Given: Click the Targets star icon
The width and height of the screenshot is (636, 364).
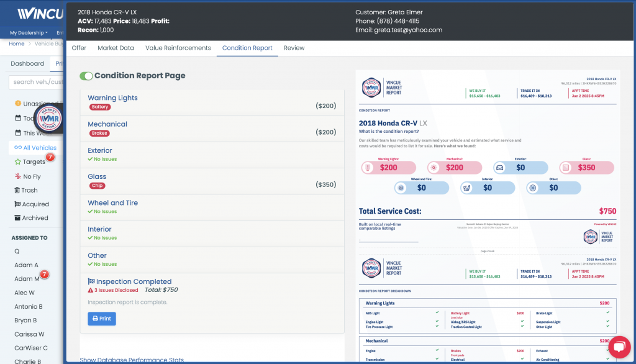Looking at the screenshot, I should (18, 162).
